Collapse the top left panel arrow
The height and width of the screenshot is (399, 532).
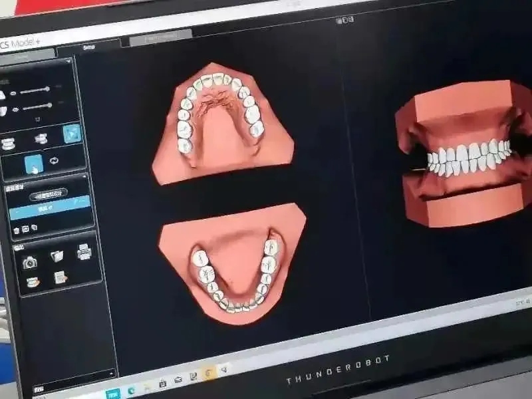click(69, 61)
